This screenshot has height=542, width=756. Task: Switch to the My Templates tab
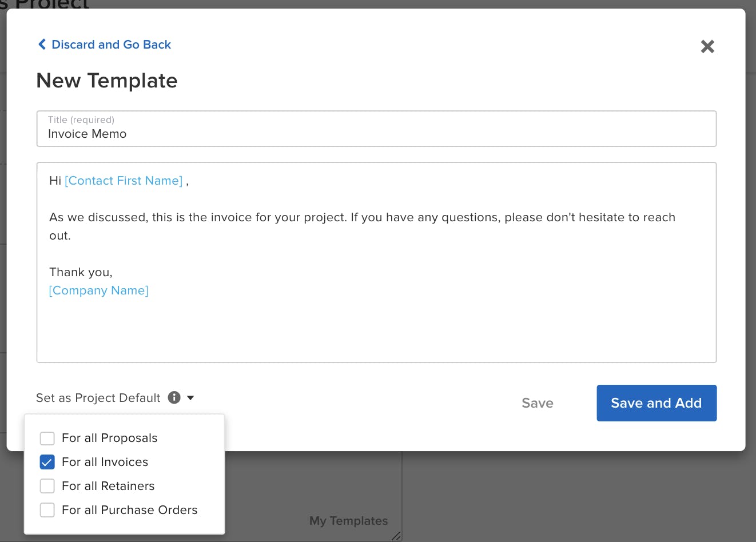348,521
